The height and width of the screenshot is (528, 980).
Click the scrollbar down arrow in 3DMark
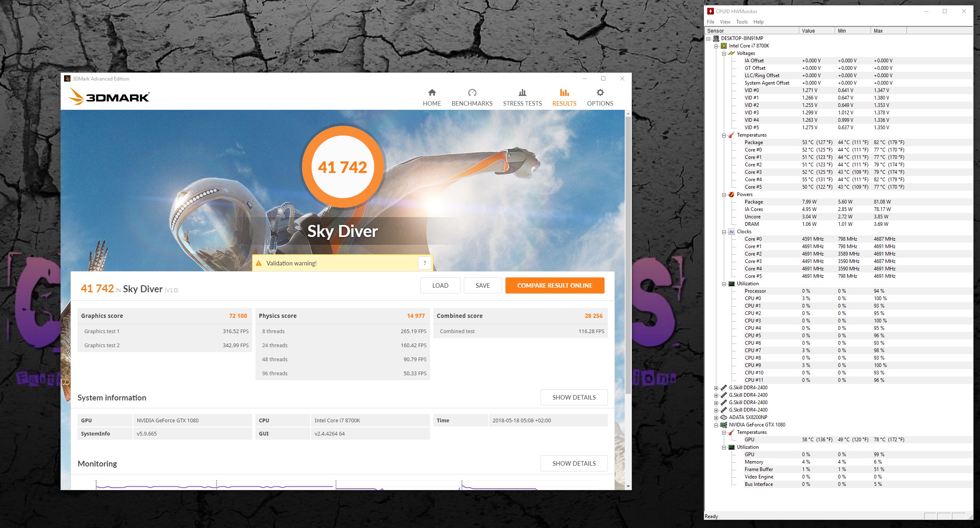(x=628, y=486)
